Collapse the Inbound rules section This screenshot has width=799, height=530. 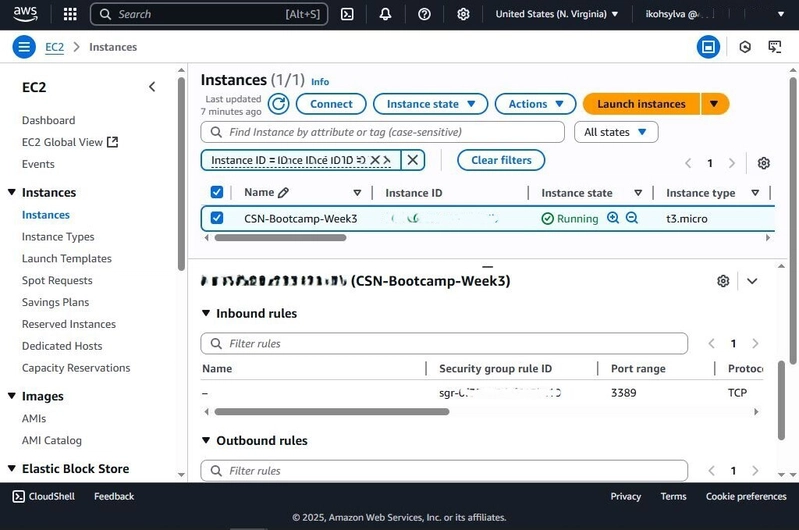(x=206, y=313)
